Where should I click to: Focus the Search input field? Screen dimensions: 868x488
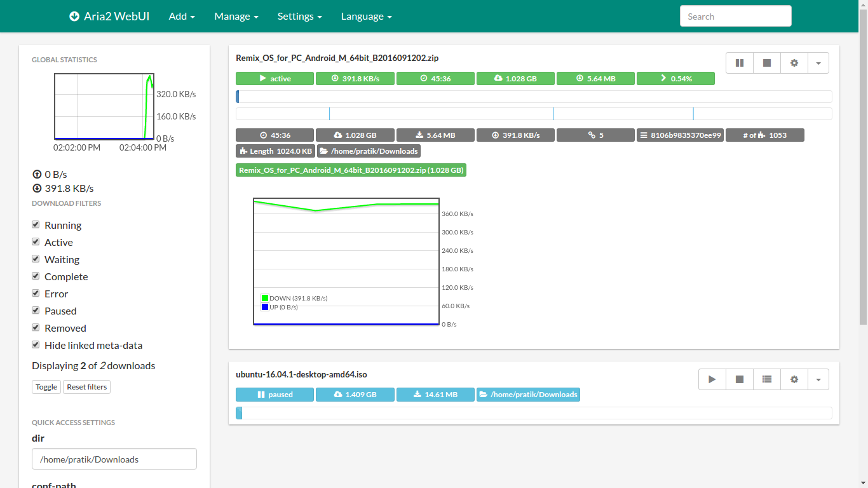click(x=735, y=17)
